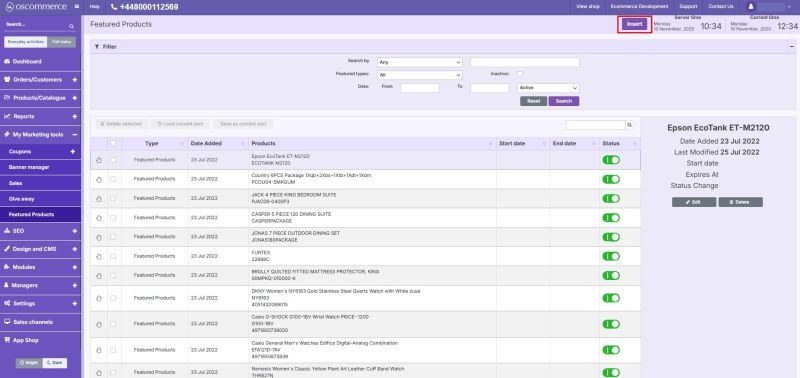
Task: Click drag handle for JONAS 7 PIECE row
Action: [98, 237]
